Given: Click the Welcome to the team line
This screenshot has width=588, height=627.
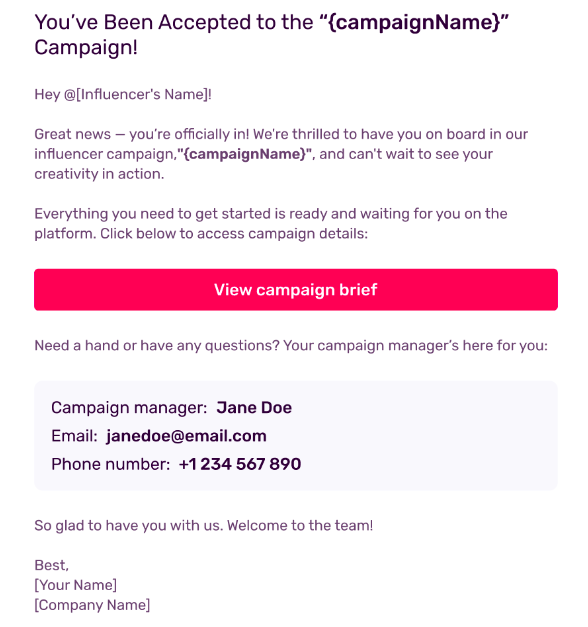Looking at the screenshot, I should (204, 525).
